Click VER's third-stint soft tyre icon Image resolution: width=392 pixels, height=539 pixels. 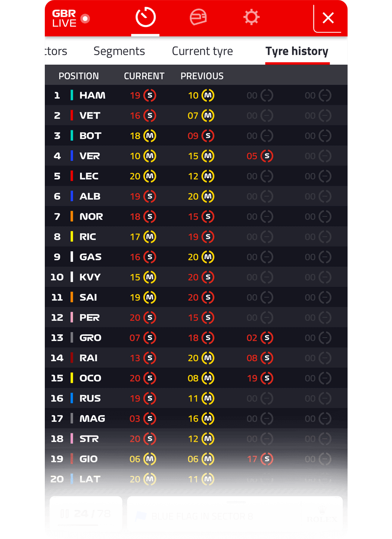click(267, 156)
